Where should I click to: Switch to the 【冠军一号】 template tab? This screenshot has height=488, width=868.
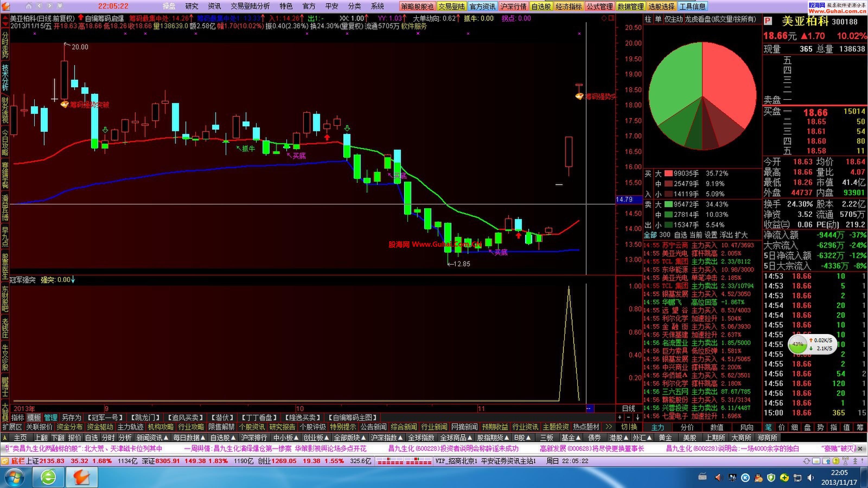[x=105, y=418]
